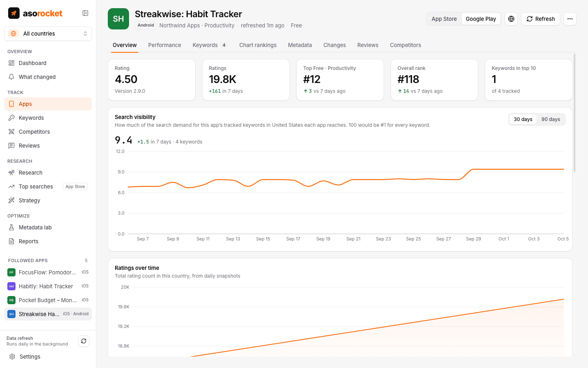This screenshot has width=588, height=368.
Task: Open the globe country selector
Action: (511, 19)
